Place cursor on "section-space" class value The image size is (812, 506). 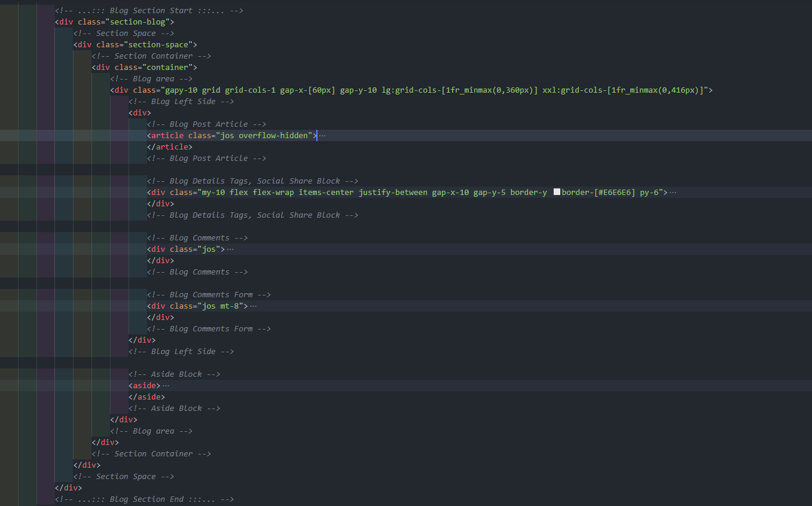158,45
